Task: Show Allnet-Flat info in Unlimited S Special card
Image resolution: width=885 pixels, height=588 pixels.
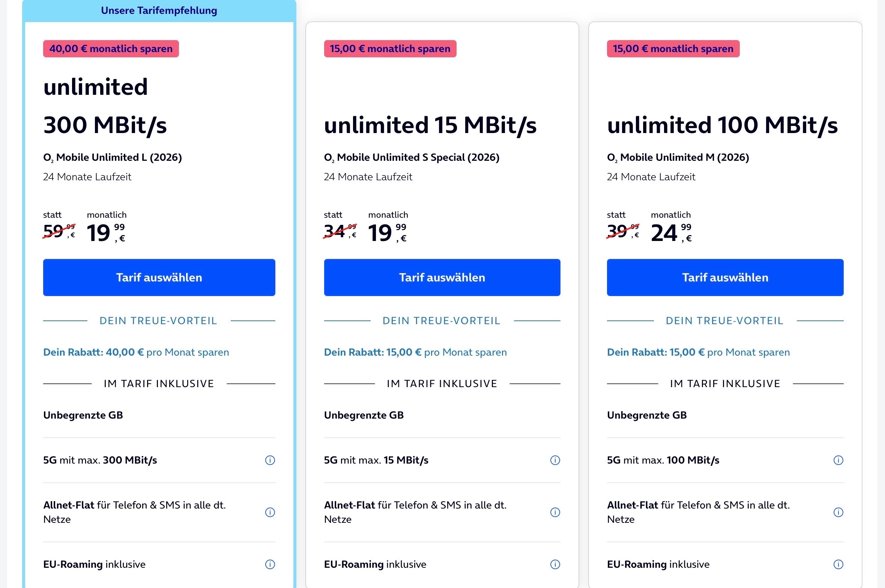Action: click(555, 512)
